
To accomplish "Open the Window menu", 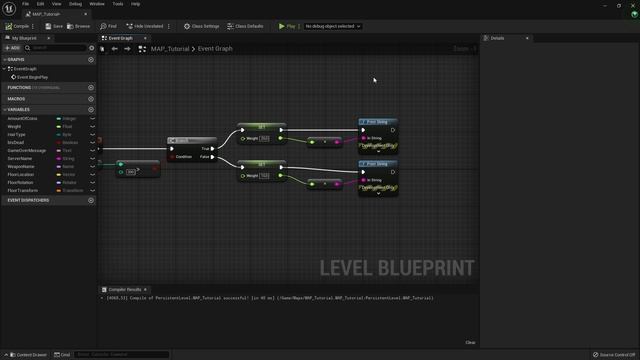I will (x=97, y=4).
